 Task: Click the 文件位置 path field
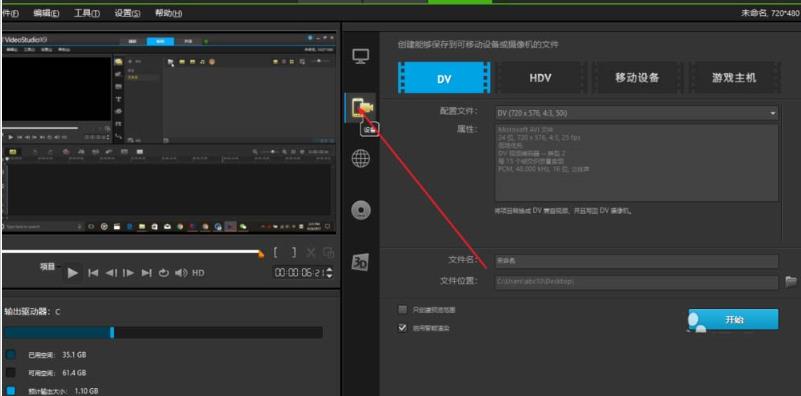(x=637, y=282)
